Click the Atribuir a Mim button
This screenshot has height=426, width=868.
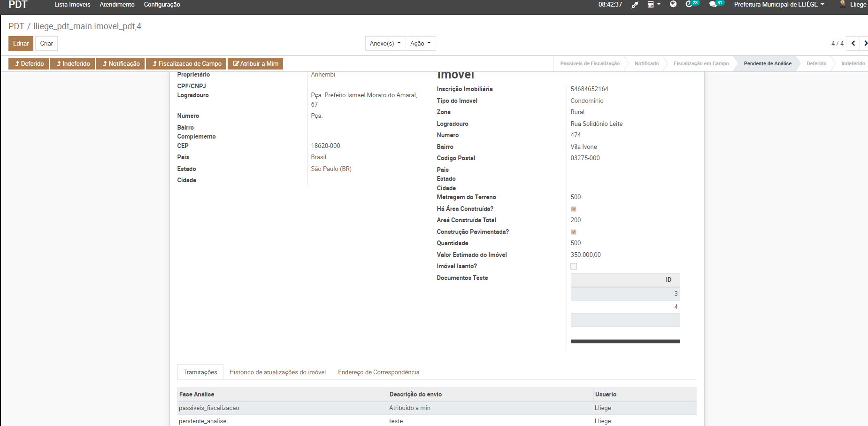[x=255, y=63]
